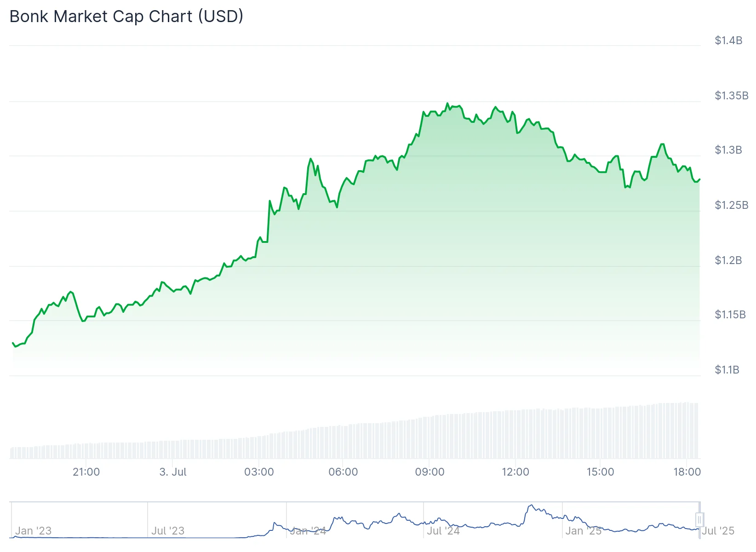Click the $1.1B y-axis label

pyautogui.click(x=727, y=370)
